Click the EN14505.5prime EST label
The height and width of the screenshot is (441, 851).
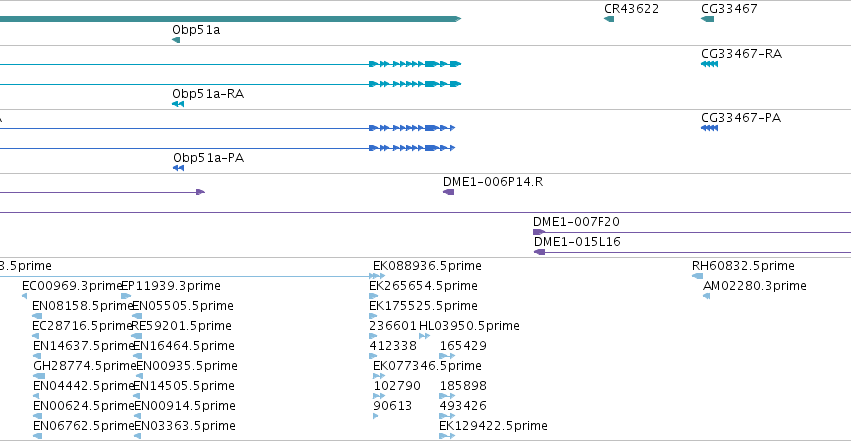(183, 386)
